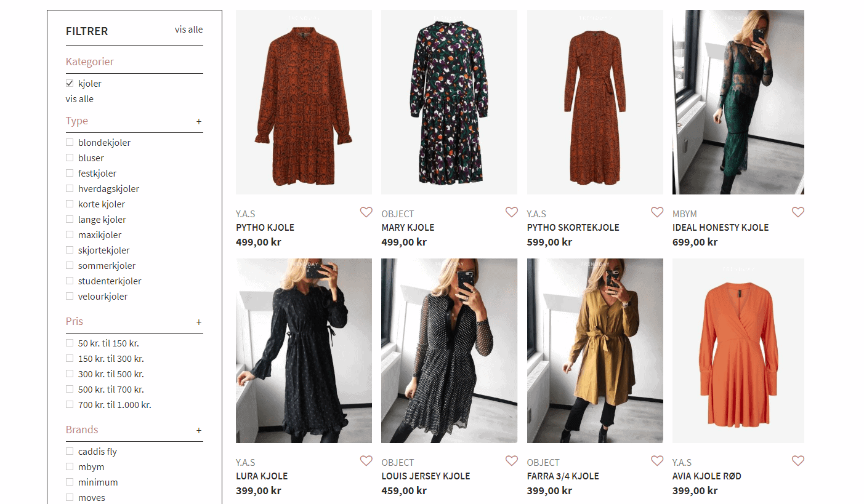Expand the Brands filter section
Viewport: 864px width, 504px height.
coord(199,430)
